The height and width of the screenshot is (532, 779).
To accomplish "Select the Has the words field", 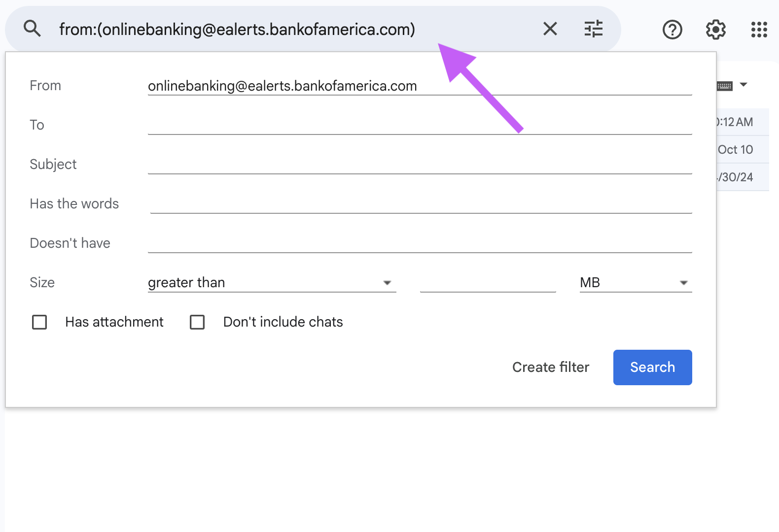I will (x=421, y=204).
